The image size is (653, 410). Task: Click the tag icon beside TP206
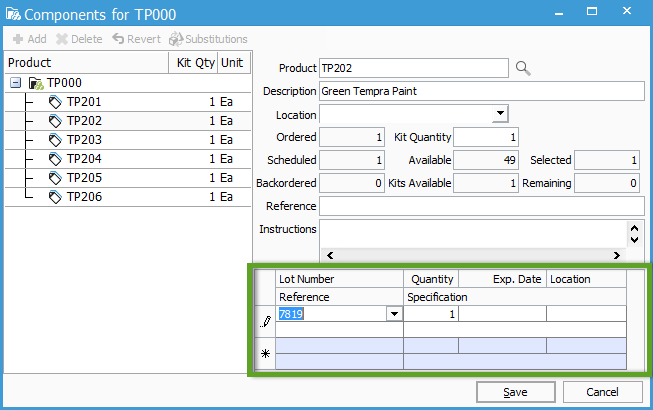[x=55, y=197]
